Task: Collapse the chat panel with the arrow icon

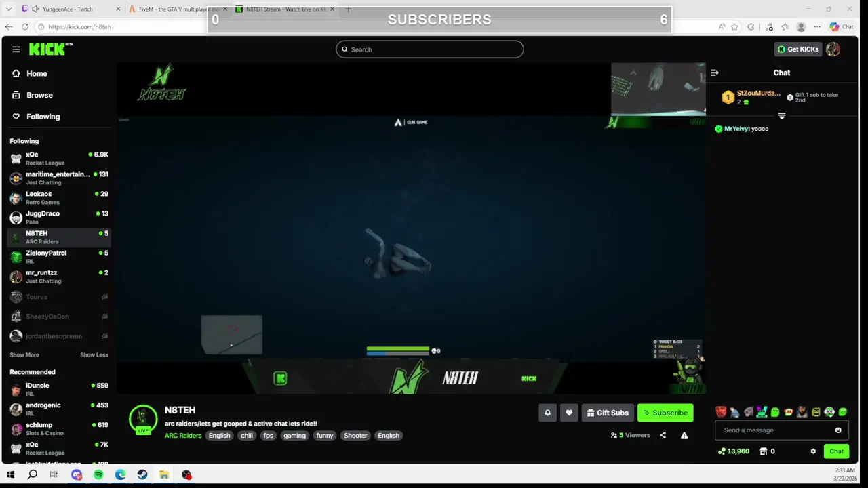Action: (714, 73)
